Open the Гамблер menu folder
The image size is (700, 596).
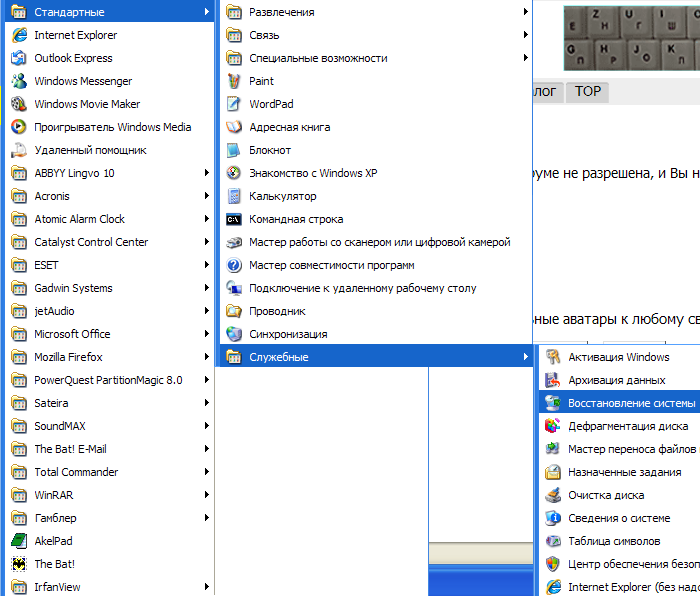pyautogui.click(x=109, y=518)
